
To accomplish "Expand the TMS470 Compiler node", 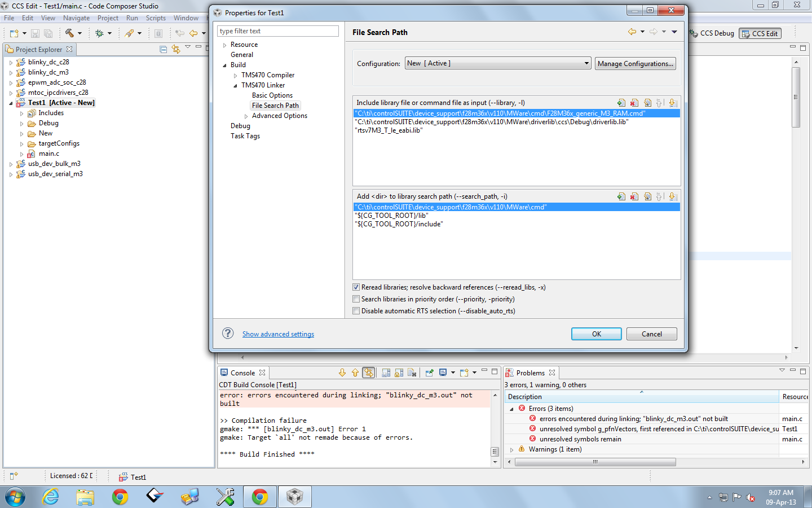I will tap(235, 76).
